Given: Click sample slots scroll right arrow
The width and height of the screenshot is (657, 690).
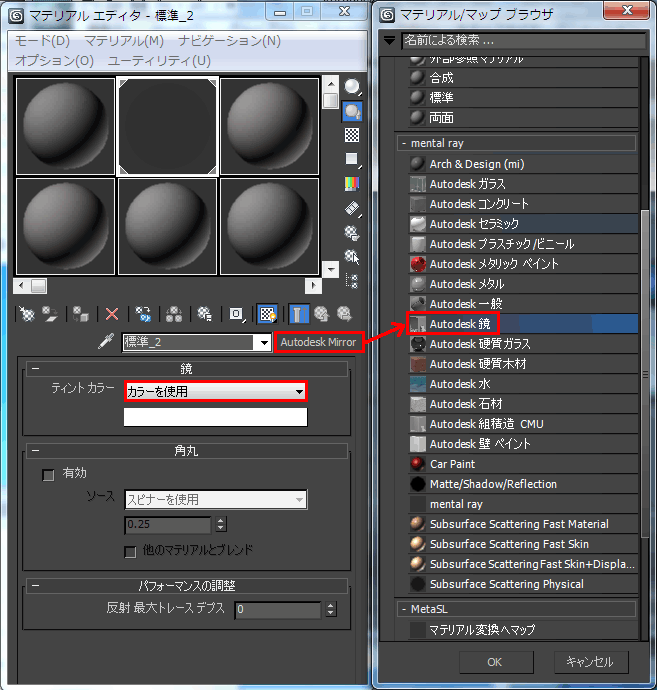Looking at the screenshot, I should click(313, 286).
